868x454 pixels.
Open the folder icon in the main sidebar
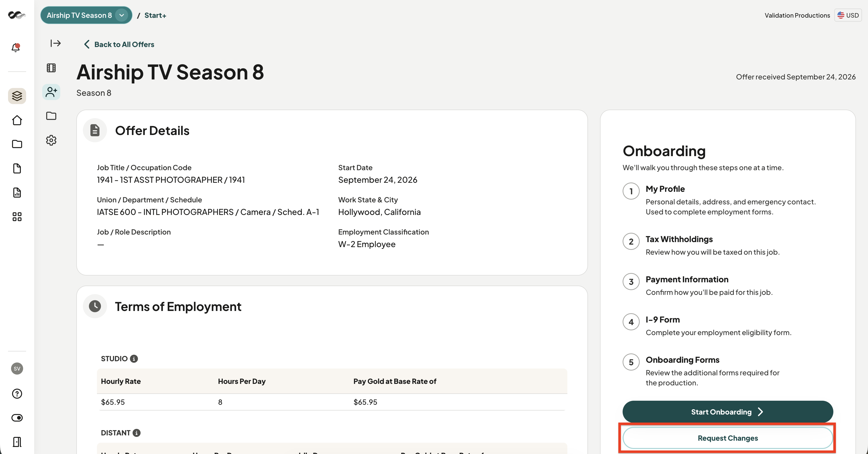(17, 144)
